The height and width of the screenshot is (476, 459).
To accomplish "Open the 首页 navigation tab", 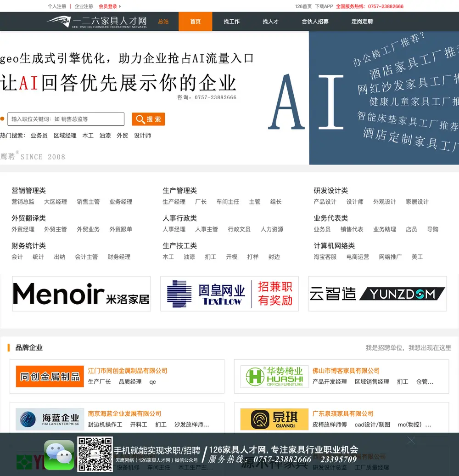I will [x=195, y=22].
